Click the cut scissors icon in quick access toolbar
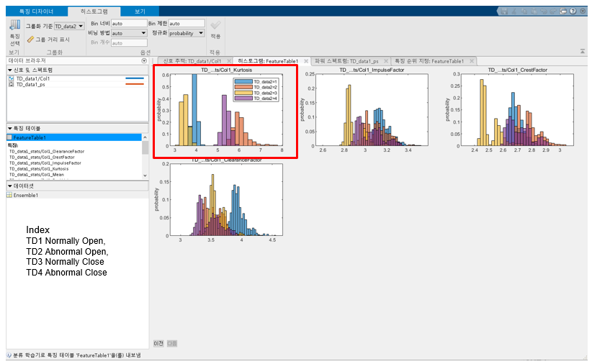 tap(514, 12)
